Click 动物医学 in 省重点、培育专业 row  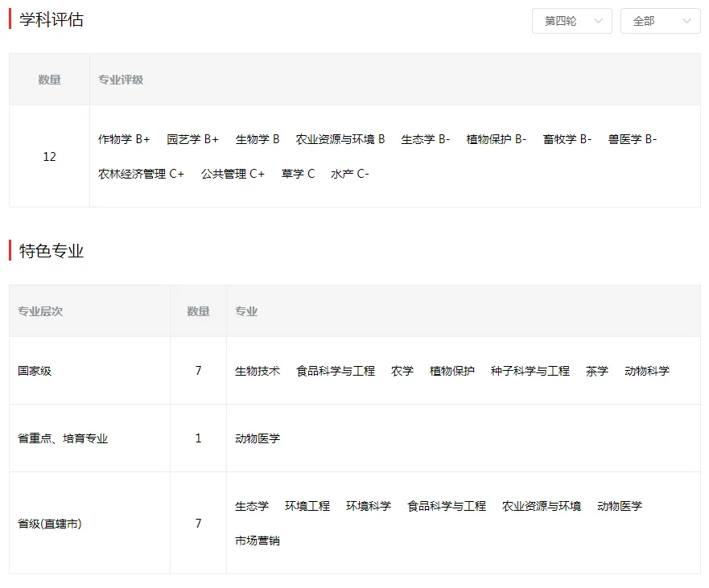tap(258, 438)
